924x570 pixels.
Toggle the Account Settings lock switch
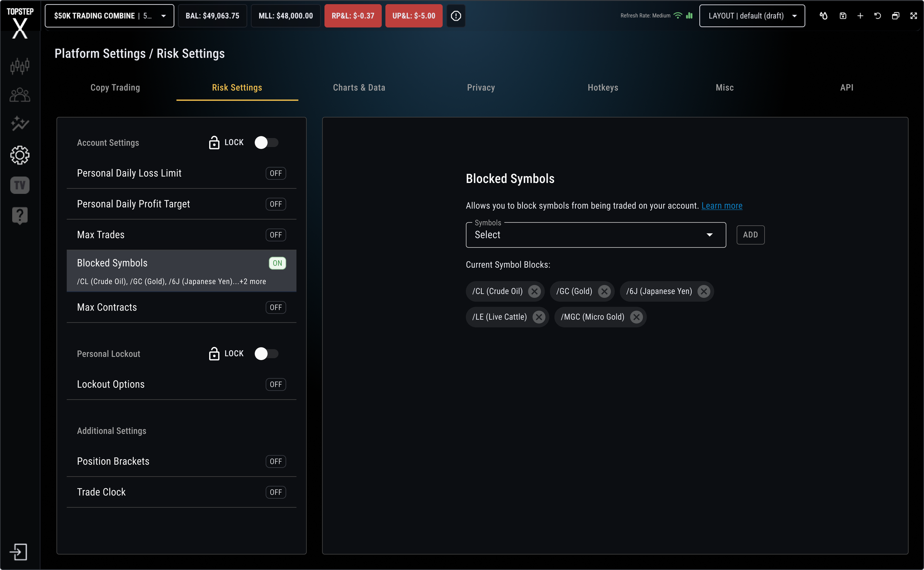266,143
